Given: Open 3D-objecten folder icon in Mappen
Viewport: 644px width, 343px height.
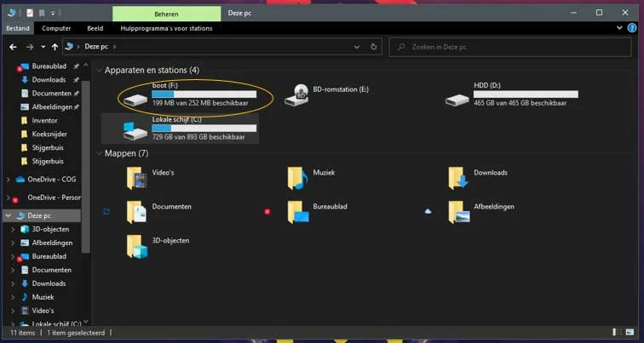Looking at the screenshot, I should click(x=137, y=246).
